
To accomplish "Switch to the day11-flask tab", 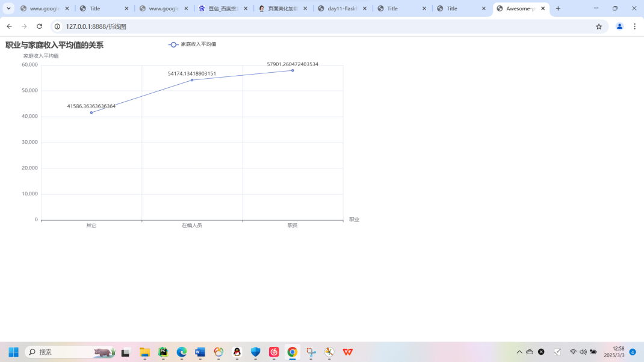I will pyautogui.click(x=342, y=8).
